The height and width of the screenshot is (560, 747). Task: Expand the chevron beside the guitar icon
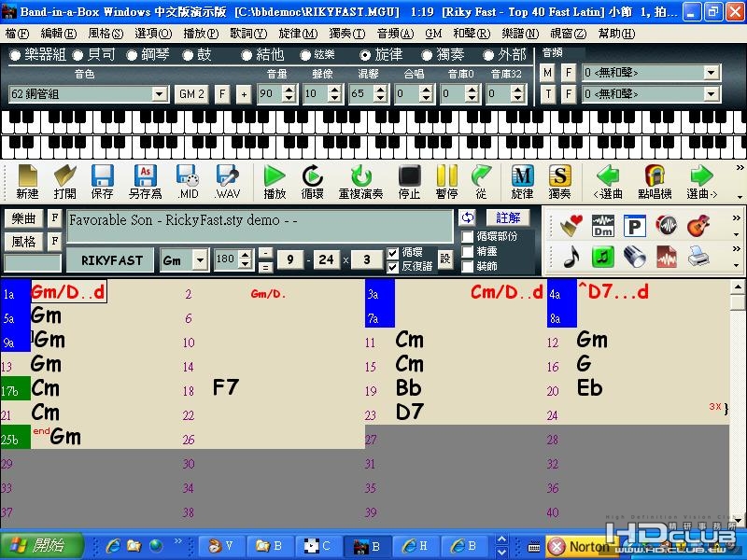tap(737, 218)
